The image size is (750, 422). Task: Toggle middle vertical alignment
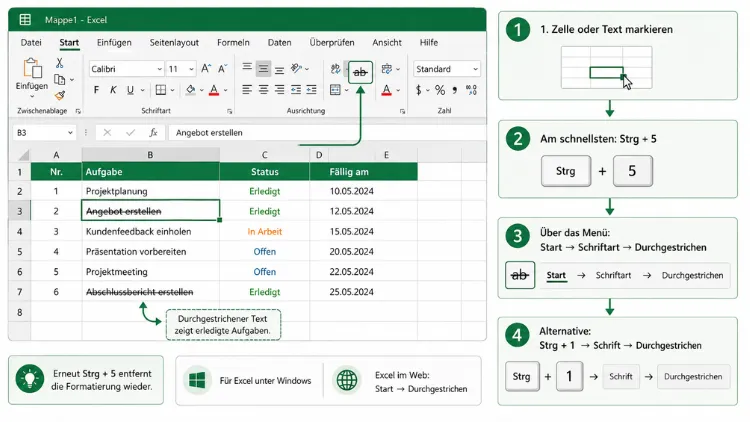263,68
